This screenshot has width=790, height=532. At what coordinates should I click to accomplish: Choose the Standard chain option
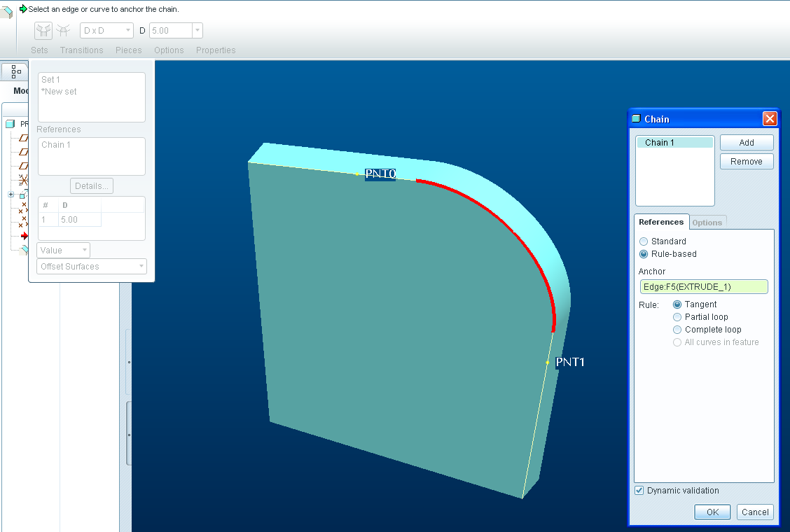(x=644, y=241)
